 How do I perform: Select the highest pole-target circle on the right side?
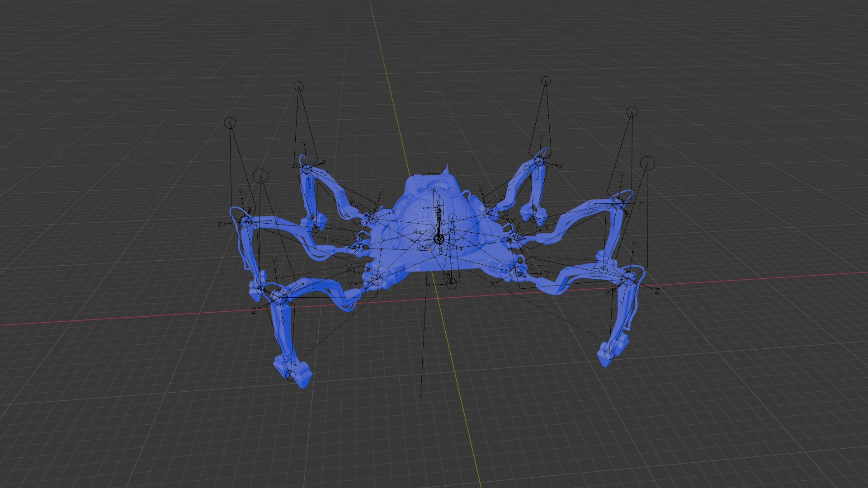546,81
